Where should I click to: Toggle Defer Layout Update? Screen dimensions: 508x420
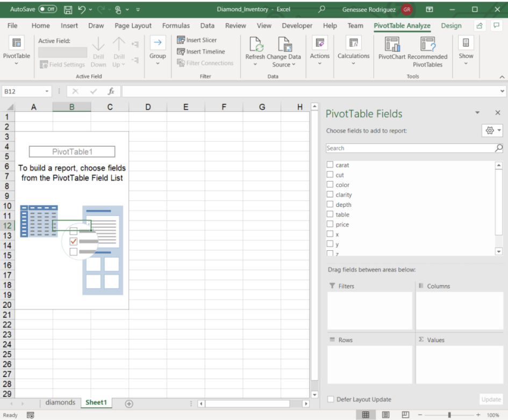(x=331, y=399)
